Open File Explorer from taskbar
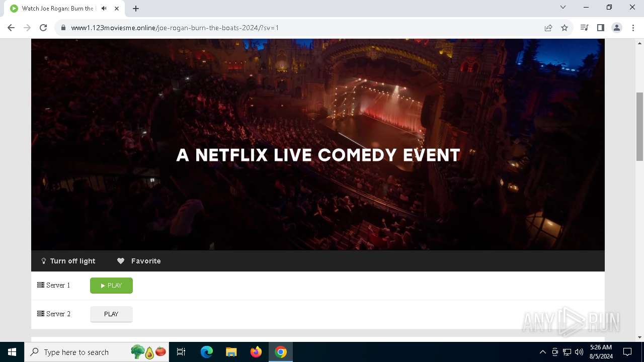 coord(231,352)
